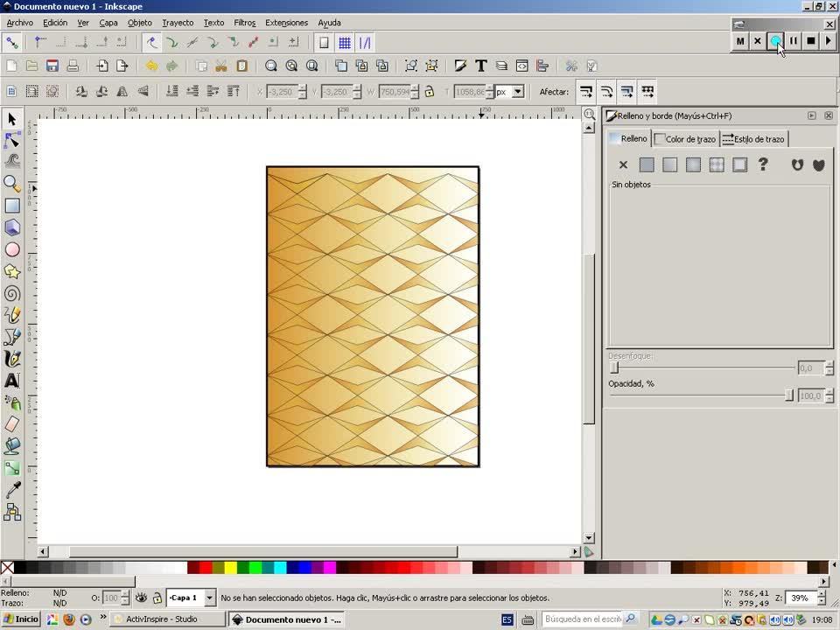
Task: Select the Text tool in the toolbox
Action: pyautogui.click(x=12, y=381)
